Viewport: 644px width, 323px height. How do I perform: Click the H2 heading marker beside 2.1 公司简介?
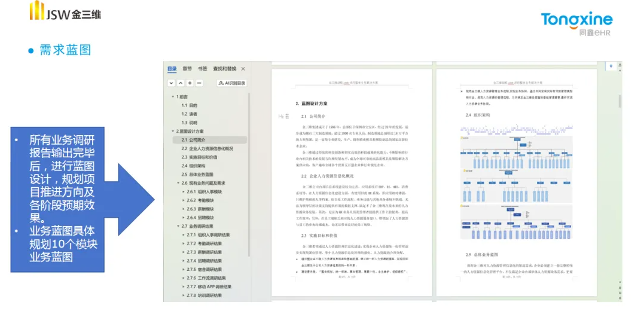click(x=280, y=116)
